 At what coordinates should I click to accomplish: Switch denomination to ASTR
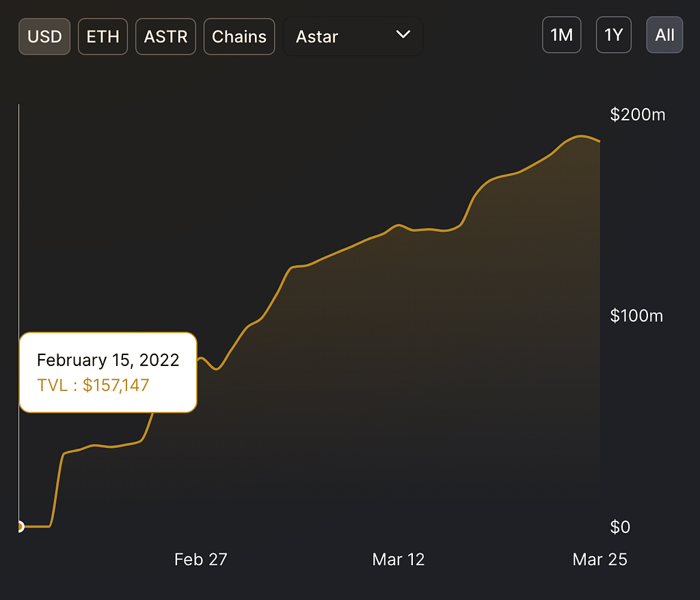pos(165,37)
